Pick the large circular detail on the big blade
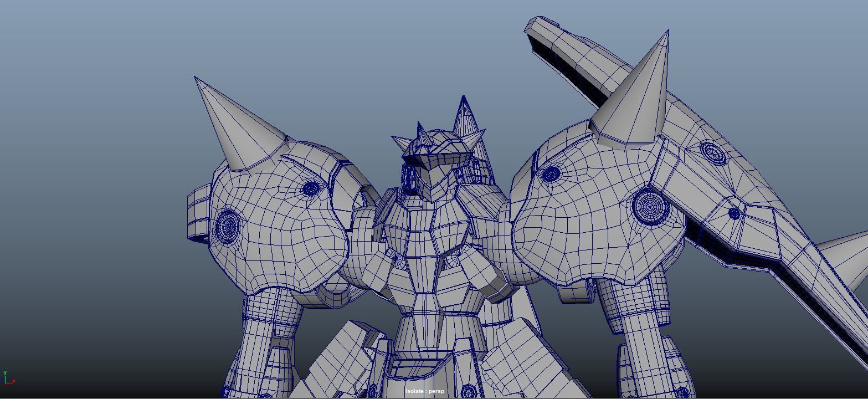Screen dimensions: 868x399 pos(712,152)
